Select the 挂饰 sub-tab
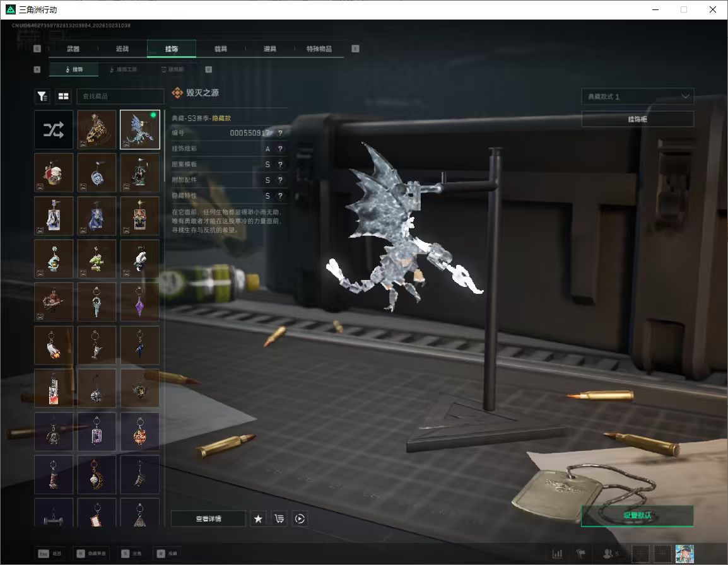Image resolution: width=728 pixels, height=565 pixels. (74, 69)
